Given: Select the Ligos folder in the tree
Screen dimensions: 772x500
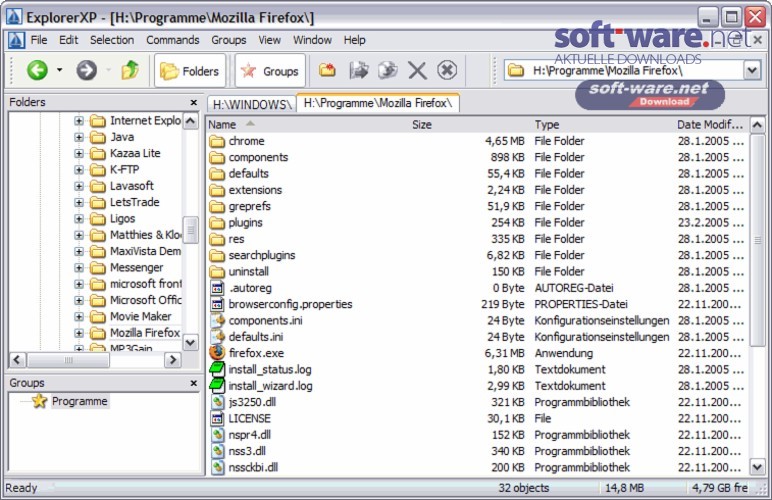Looking at the screenshot, I should (x=122, y=219).
